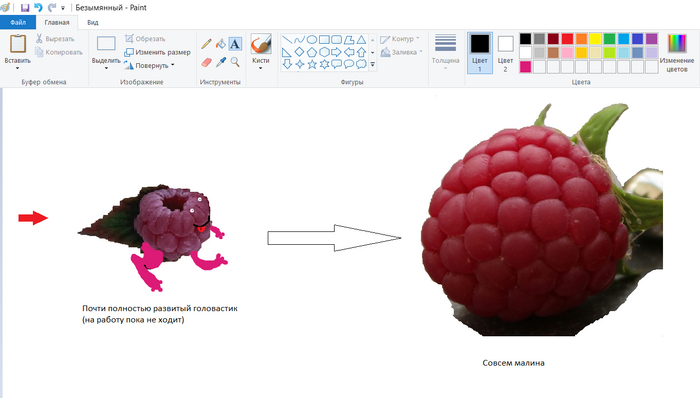Open the Повернуть rotate dropdown
The width and height of the screenshot is (700, 398).
pos(150,65)
